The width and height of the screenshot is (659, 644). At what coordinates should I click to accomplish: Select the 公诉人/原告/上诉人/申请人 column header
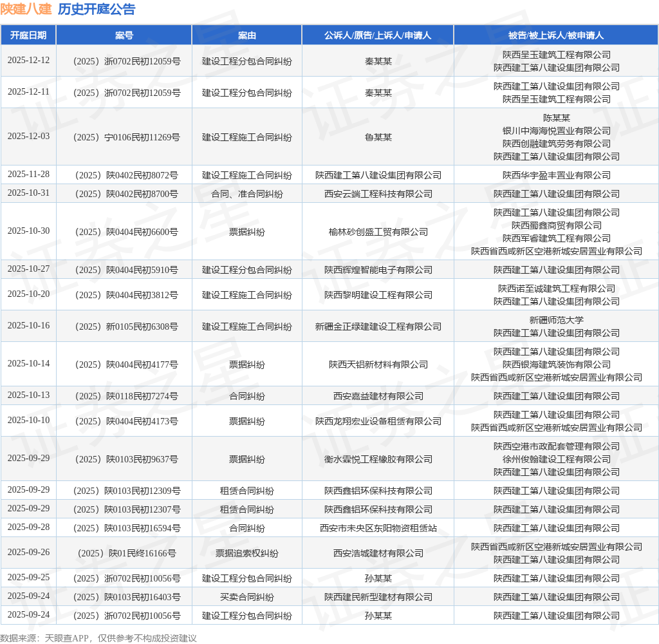coord(377,35)
